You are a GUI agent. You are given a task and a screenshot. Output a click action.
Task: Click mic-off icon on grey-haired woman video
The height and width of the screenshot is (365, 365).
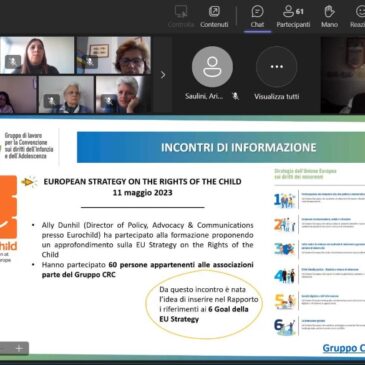tap(108, 101)
